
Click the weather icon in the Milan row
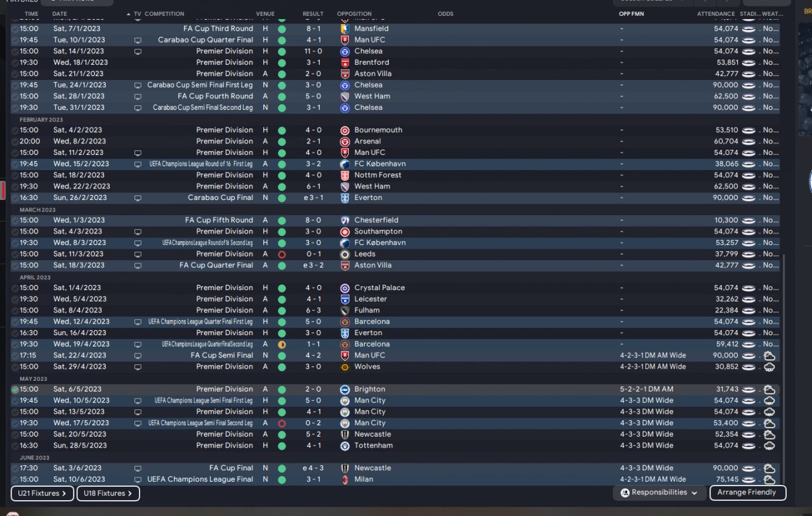click(x=769, y=479)
